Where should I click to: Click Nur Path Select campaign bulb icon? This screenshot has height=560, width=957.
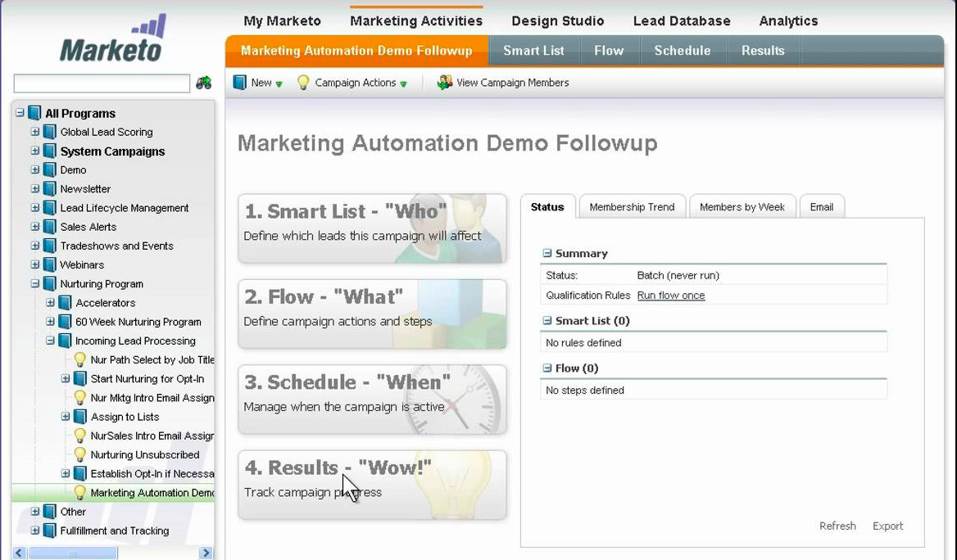[x=80, y=359]
